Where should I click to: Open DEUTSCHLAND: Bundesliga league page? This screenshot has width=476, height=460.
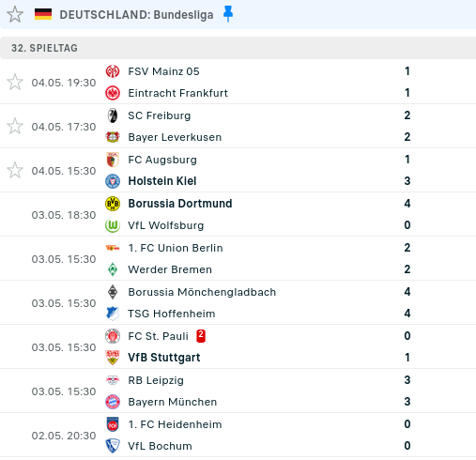point(136,15)
